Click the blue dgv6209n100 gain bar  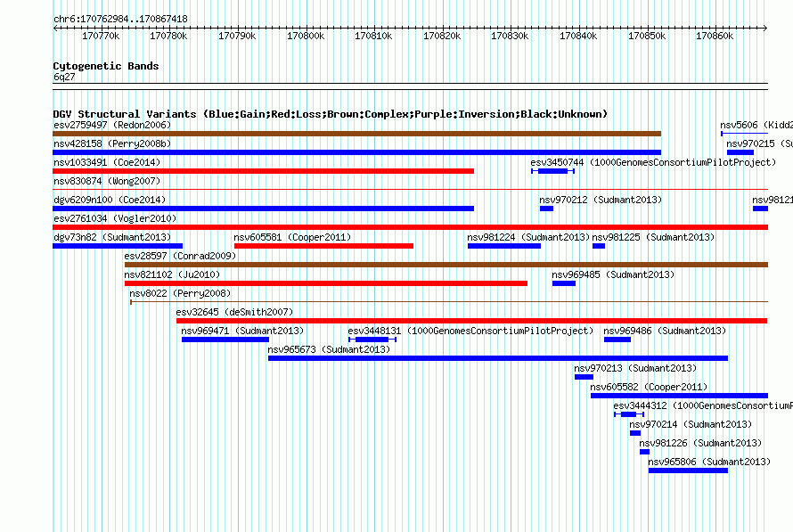coord(264,209)
